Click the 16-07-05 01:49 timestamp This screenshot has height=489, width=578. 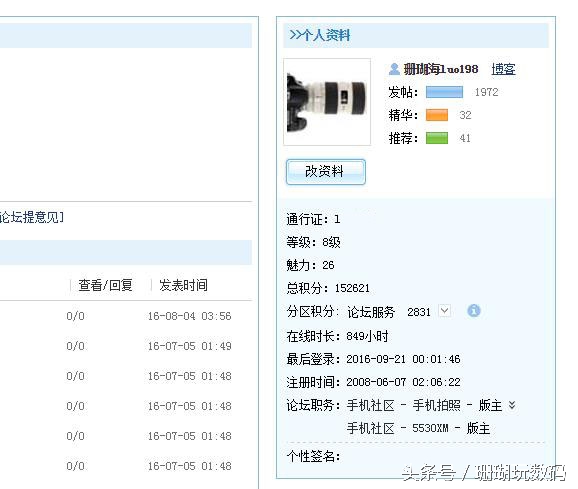[x=189, y=346]
